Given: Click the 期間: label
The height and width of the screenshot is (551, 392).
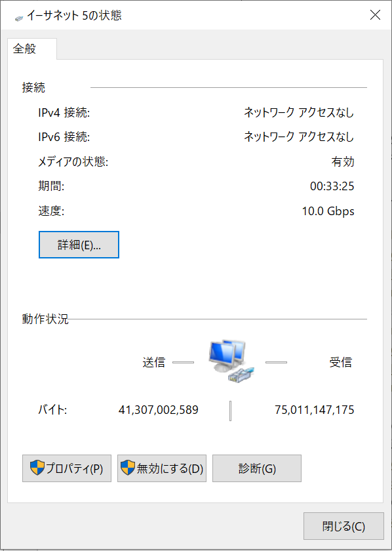Looking at the screenshot, I should click(51, 186).
